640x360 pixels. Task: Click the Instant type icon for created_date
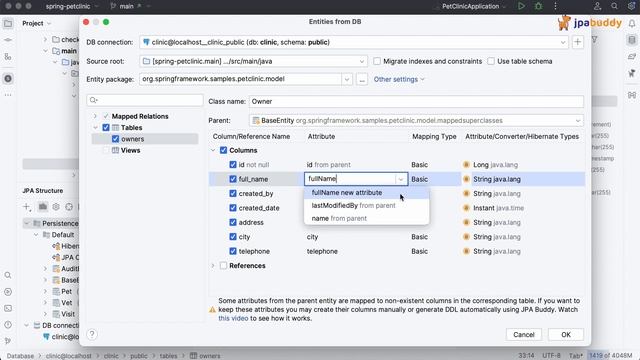(466, 208)
